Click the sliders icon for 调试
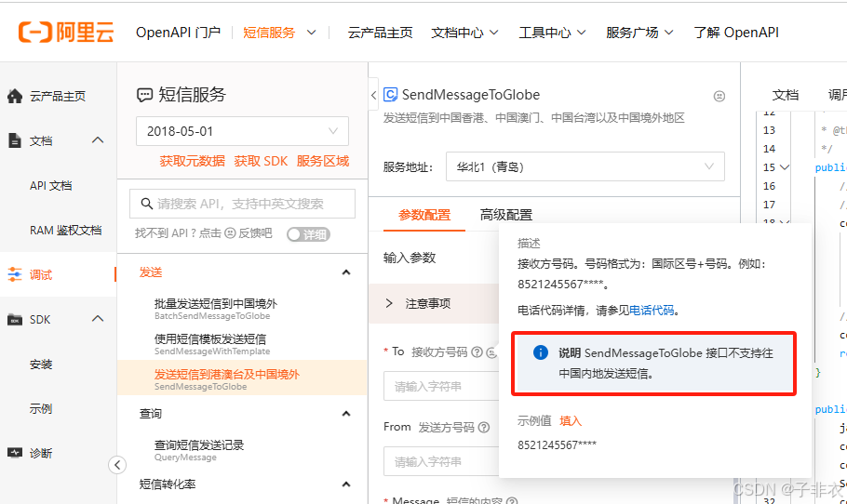The height and width of the screenshot is (504, 847). (x=15, y=274)
